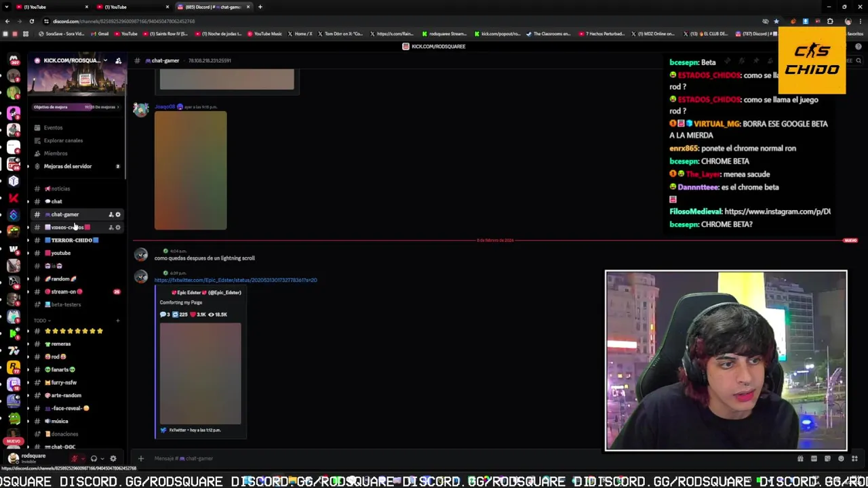Open FilosoMedieval's instagram link in chat overlay

click(777, 211)
